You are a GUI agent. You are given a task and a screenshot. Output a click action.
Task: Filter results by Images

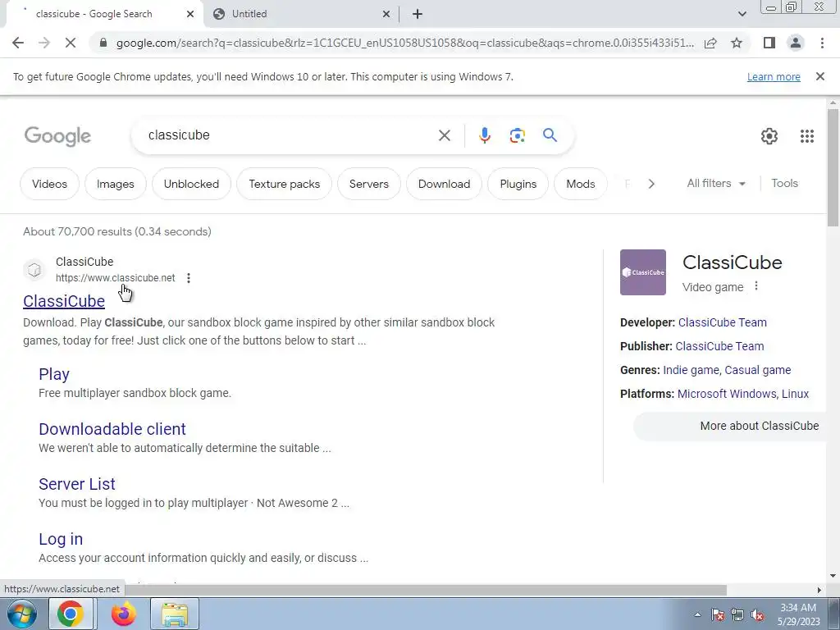tap(115, 184)
